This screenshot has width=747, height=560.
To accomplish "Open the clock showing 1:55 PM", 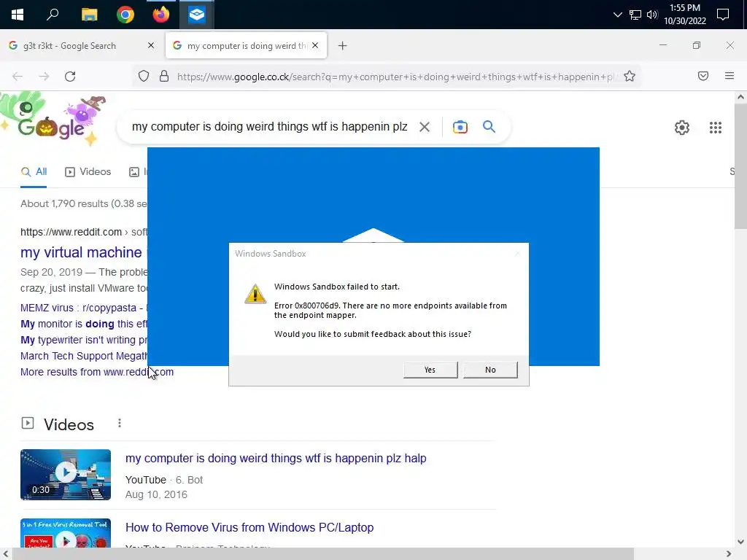I will [684, 15].
